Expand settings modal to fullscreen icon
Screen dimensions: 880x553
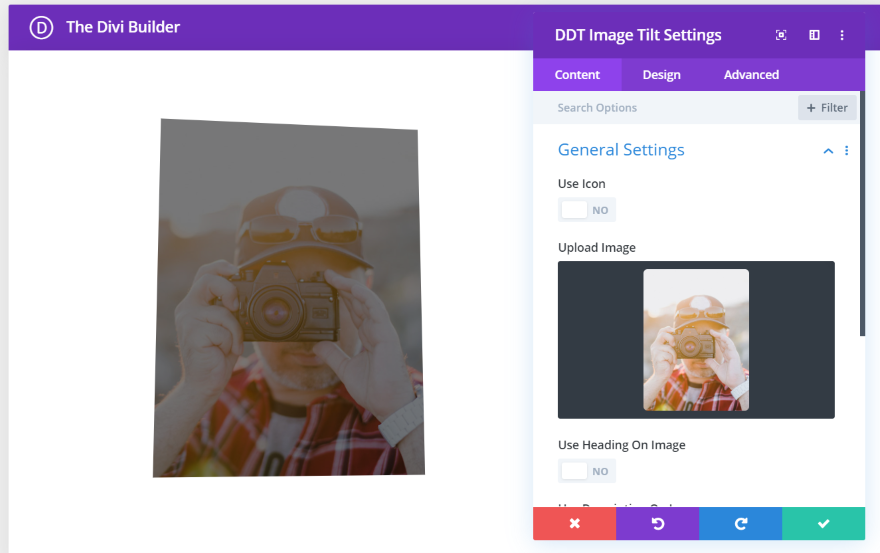tap(781, 35)
